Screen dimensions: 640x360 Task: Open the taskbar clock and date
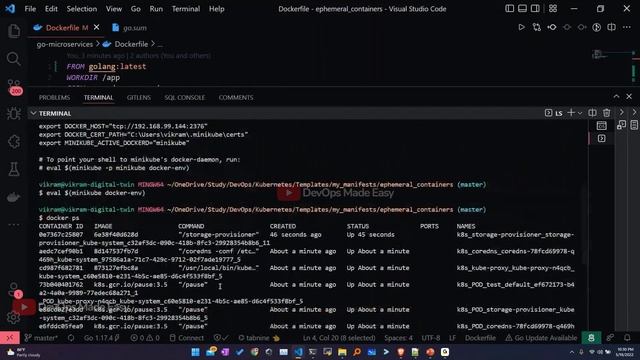[x=625, y=352]
